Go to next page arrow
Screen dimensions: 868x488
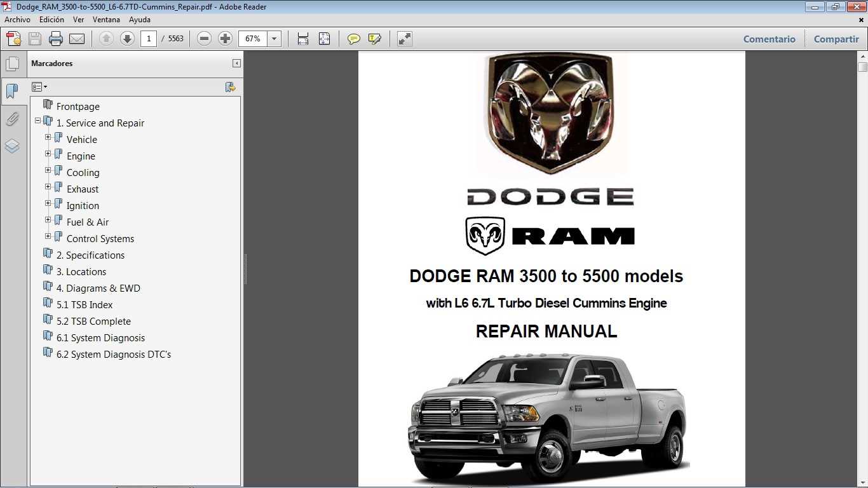[127, 39]
